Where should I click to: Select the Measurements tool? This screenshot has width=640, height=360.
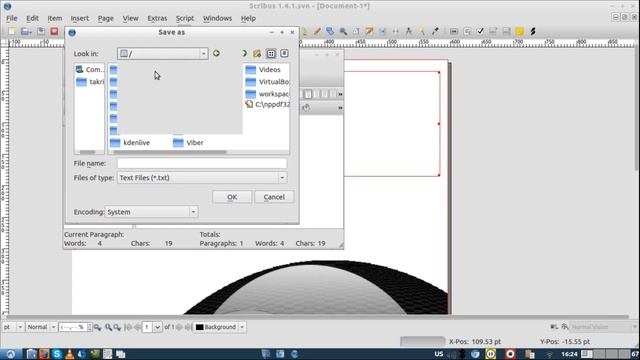[409, 31]
